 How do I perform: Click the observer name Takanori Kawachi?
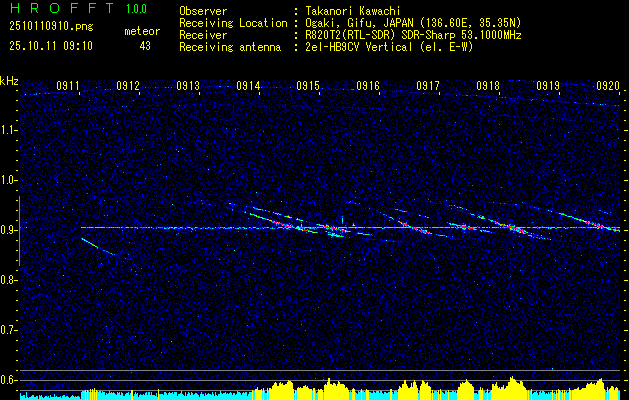(x=353, y=11)
